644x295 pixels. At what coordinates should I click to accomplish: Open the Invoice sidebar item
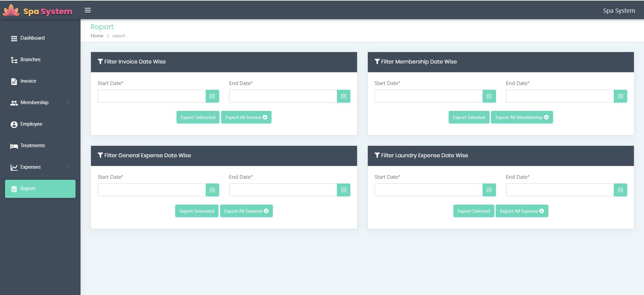[x=40, y=81]
